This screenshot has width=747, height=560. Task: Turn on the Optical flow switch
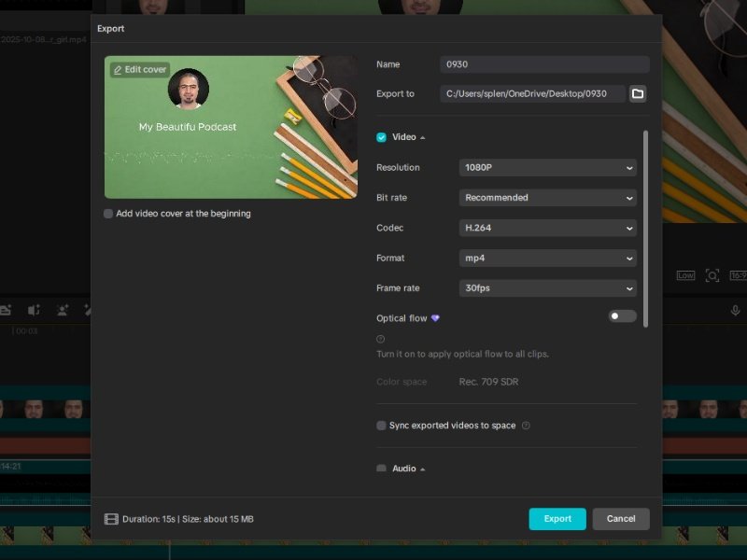click(622, 316)
